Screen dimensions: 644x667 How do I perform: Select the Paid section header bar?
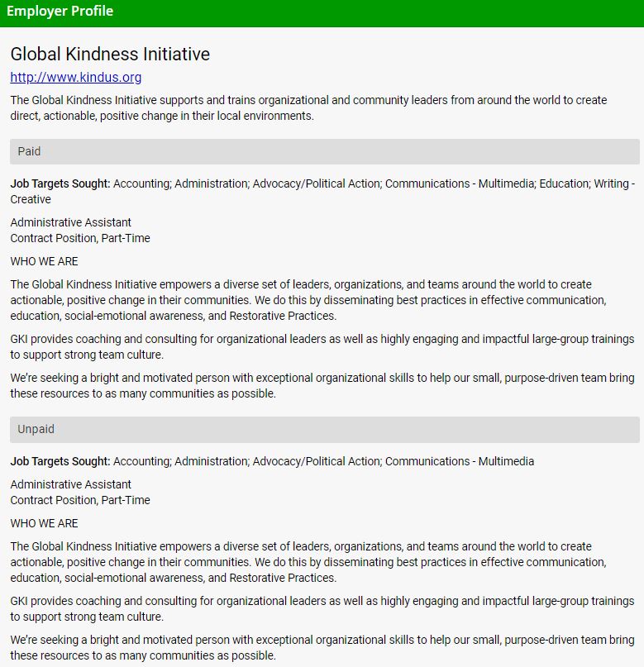324,151
